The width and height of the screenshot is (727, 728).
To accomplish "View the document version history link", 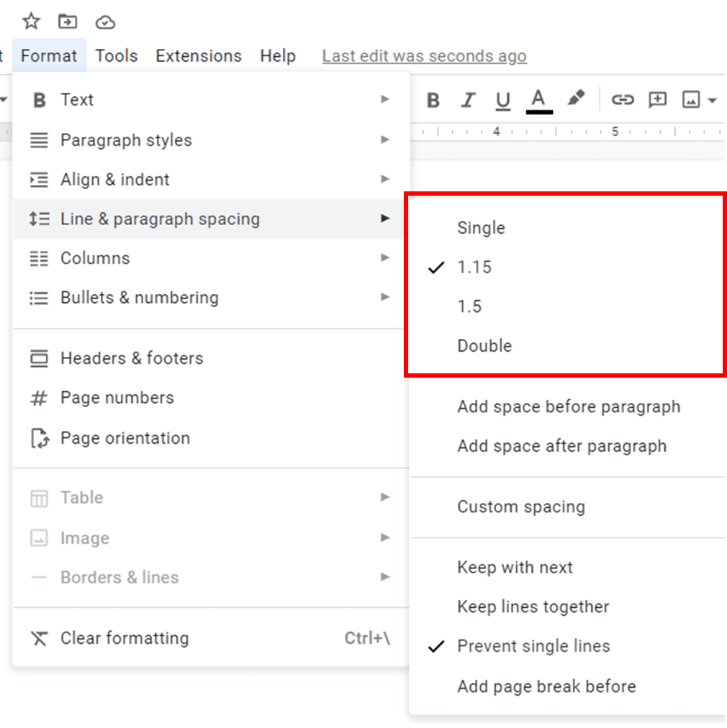I will (424, 55).
